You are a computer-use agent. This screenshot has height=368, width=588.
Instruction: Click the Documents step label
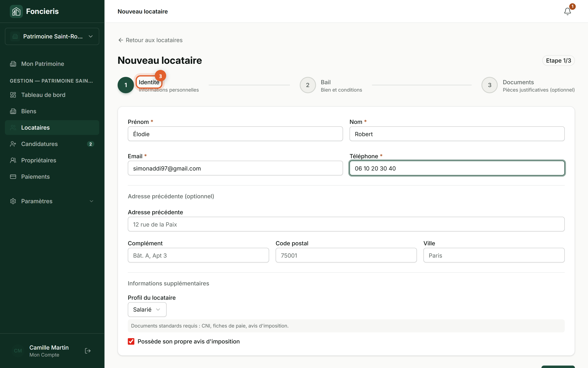[518, 82]
